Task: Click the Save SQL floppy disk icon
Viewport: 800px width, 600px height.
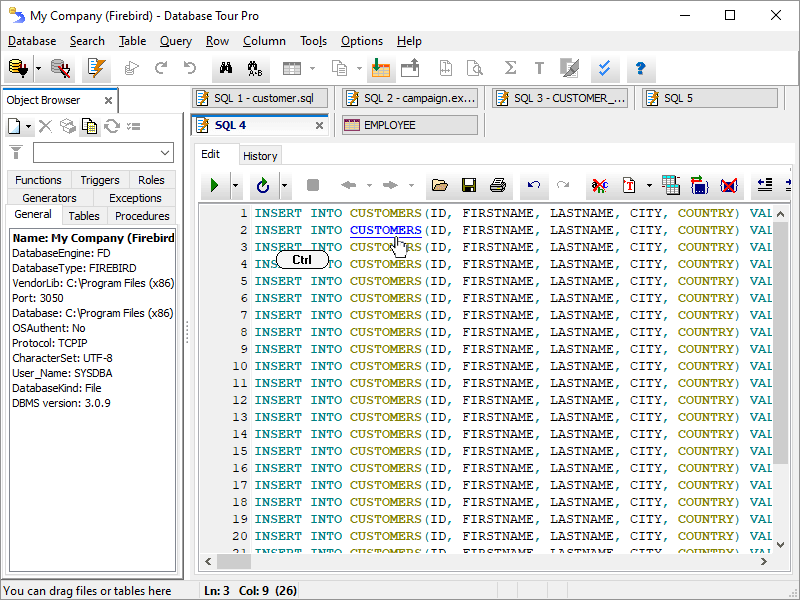Action: (468, 185)
